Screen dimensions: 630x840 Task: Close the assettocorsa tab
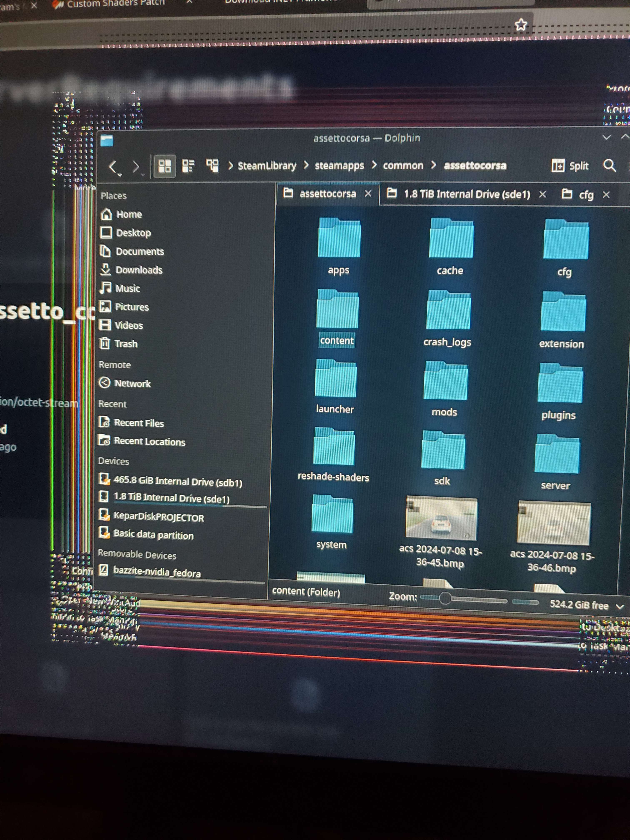click(368, 194)
